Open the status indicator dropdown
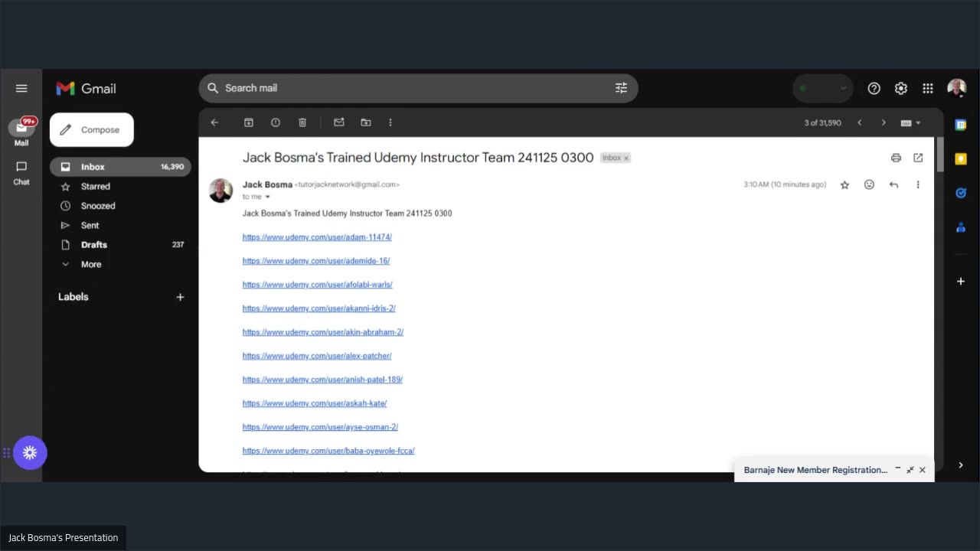980x551 pixels. [x=823, y=88]
